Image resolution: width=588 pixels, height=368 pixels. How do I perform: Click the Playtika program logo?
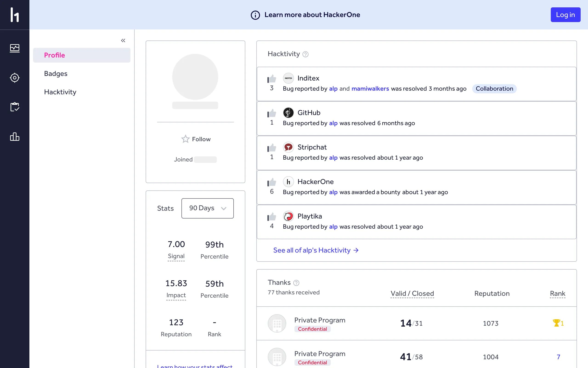point(288,216)
